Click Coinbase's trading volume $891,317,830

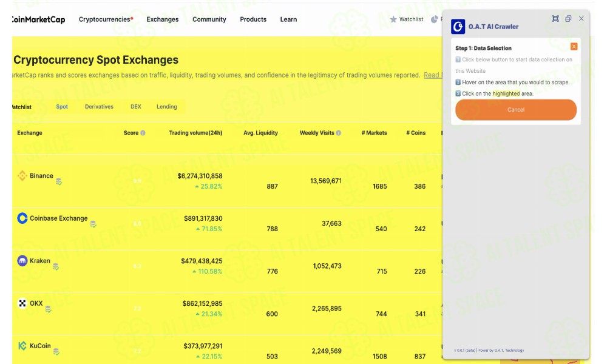click(x=203, y=218)
